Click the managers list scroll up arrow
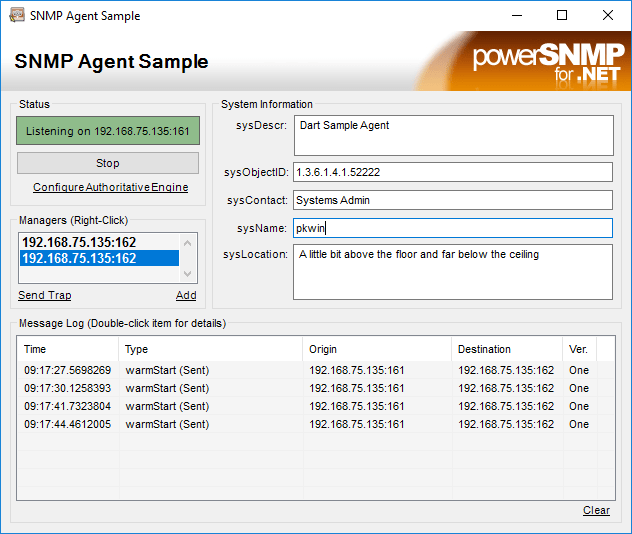 tap(187, 243)
